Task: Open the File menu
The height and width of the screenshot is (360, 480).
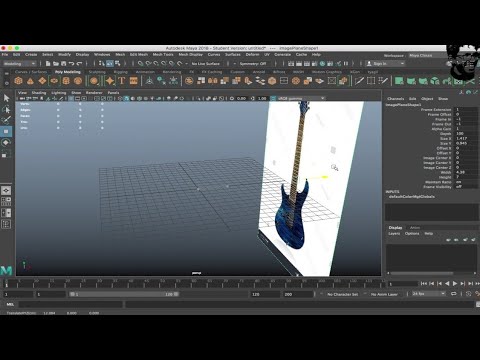Action: point(5,54)
